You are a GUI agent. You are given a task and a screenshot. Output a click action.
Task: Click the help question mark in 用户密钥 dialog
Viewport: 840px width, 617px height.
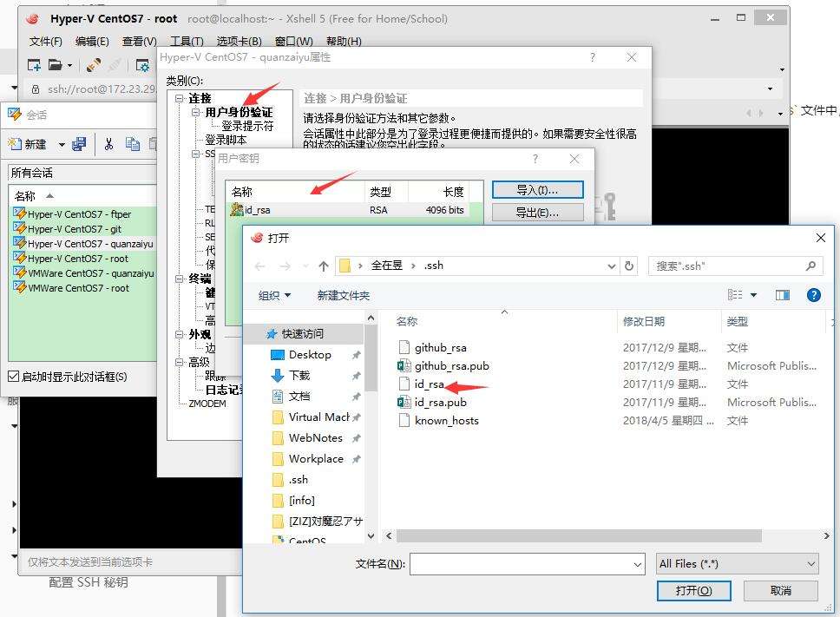coord(535,159)
